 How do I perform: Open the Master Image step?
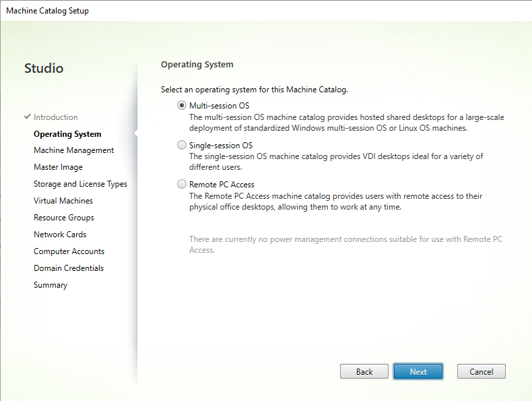coord(58,167)
